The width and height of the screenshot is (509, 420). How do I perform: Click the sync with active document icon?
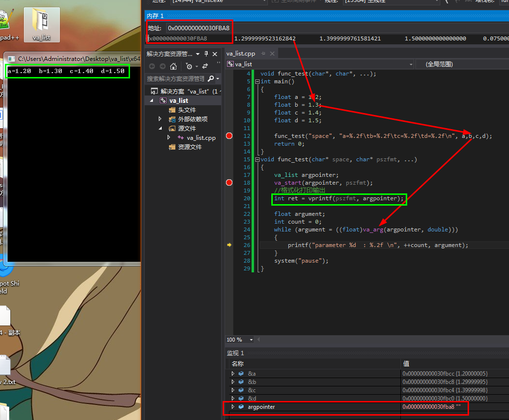(205, 66)
